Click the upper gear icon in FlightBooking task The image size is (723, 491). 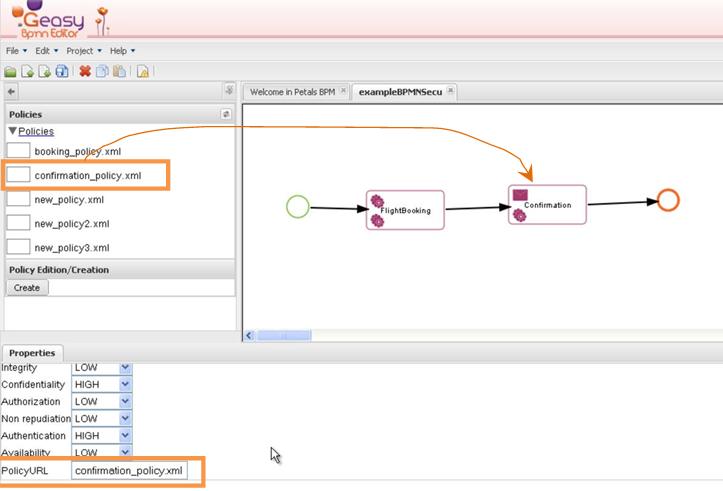pyautogui.click(x=377, y=201)
